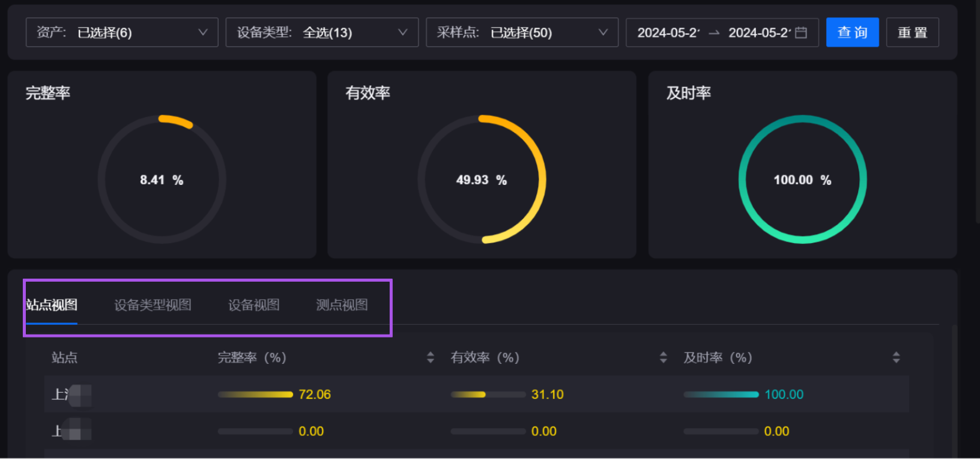Switch to the 设备类型视图 tab
The height and width of the screenshot is (460, 980).
(153, 305)
